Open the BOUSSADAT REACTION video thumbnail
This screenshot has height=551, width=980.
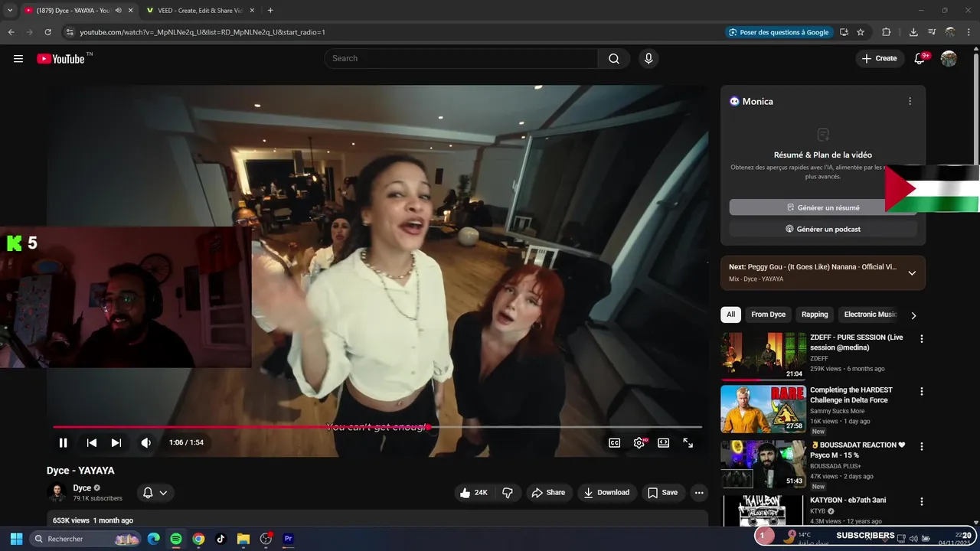point(763,463)
